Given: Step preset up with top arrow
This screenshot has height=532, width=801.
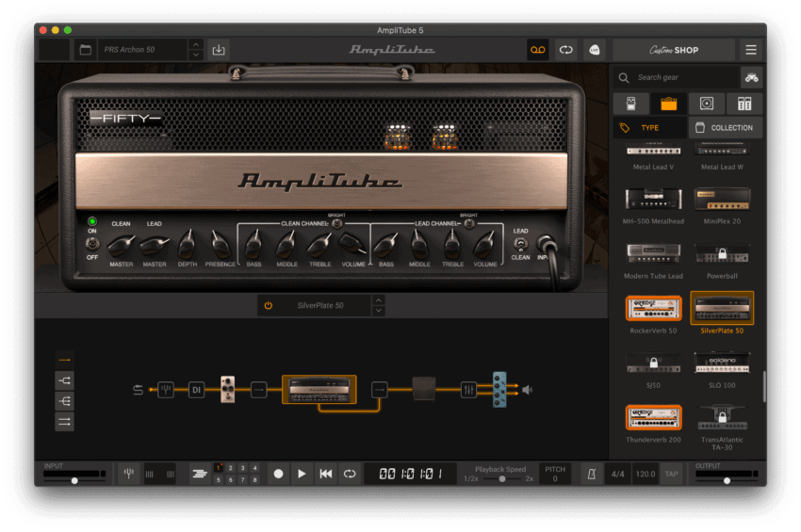Looking at the screenshot, I should point(196,44).
